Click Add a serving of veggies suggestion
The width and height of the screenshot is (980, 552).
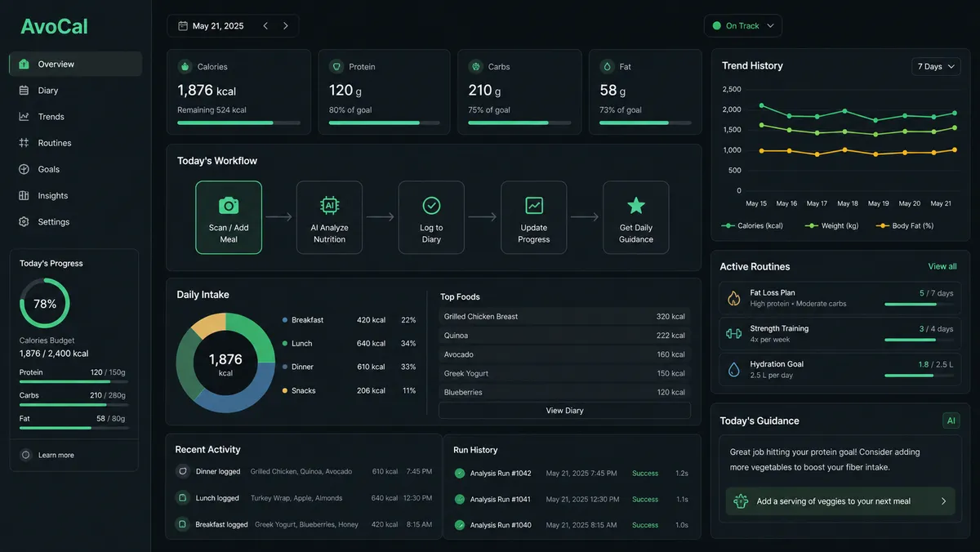click(840, 501)
